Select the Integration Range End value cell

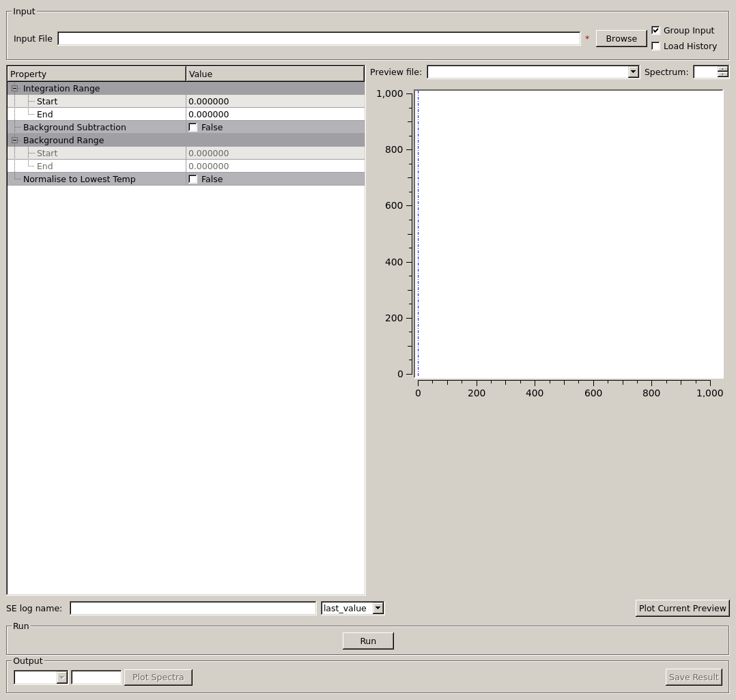pos(275,115)
